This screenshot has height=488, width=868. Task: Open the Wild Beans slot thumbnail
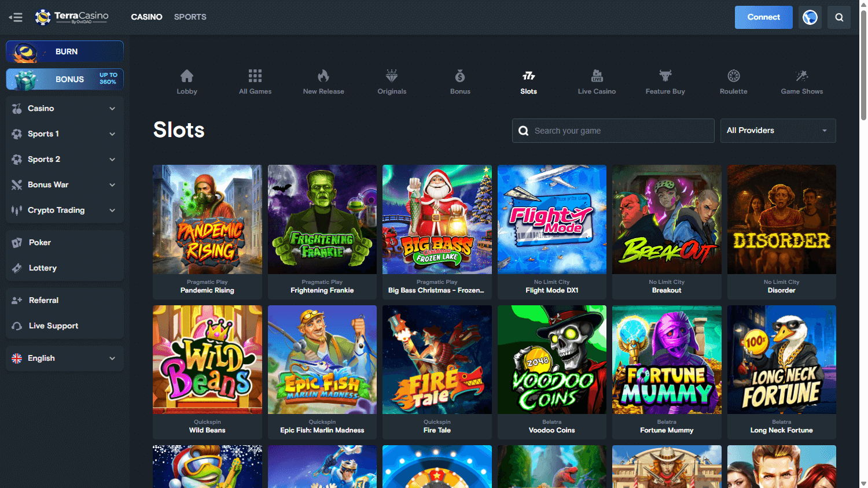[x=207, y=359]
